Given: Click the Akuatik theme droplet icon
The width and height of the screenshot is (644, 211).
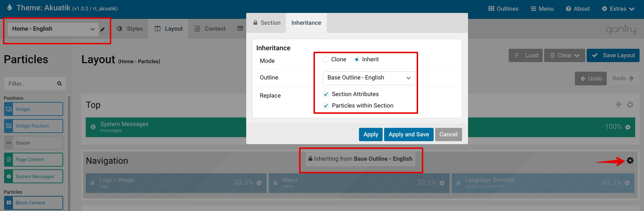Looking at the screenshot, I should coord(10,7).
